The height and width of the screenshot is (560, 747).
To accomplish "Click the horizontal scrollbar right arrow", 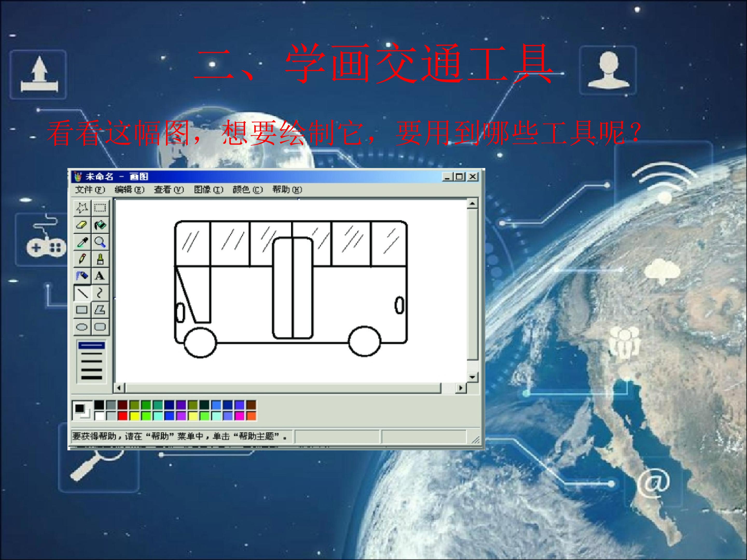I will [461, 388].
